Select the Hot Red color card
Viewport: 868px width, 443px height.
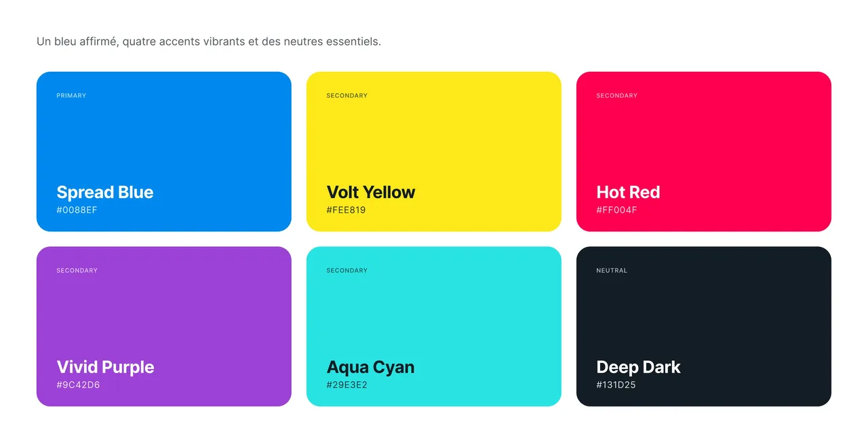tap(704, 151)
